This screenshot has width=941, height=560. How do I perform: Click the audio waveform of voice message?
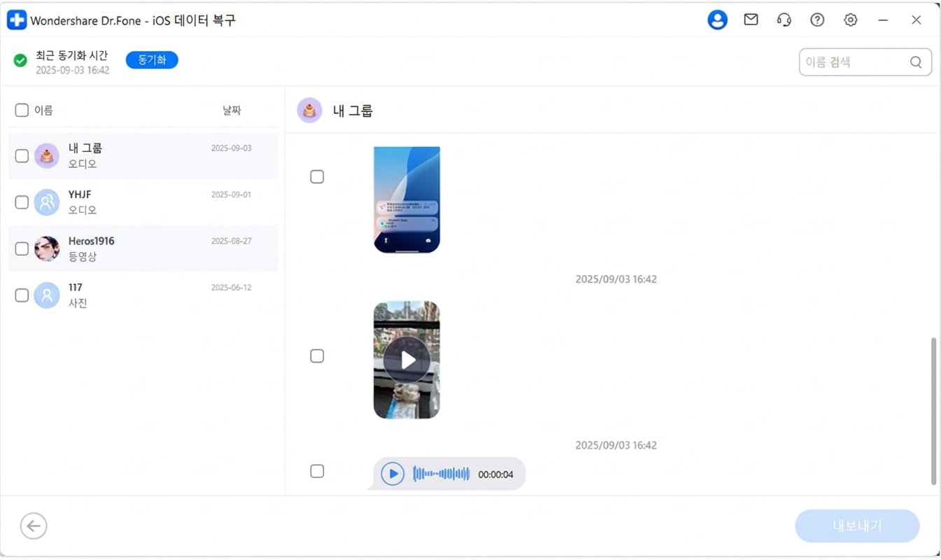pos(441,474)
